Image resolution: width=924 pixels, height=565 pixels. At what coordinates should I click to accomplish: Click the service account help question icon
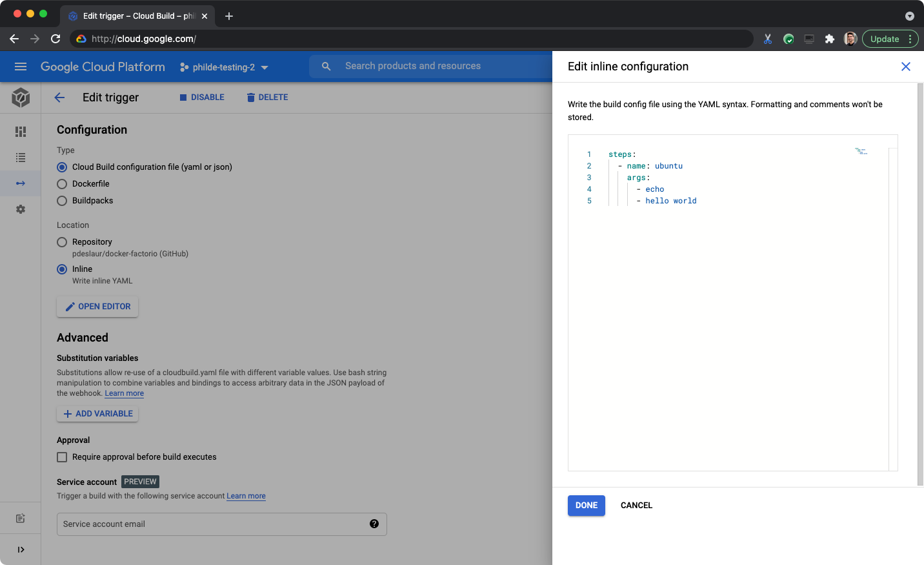tap(374, 524)
